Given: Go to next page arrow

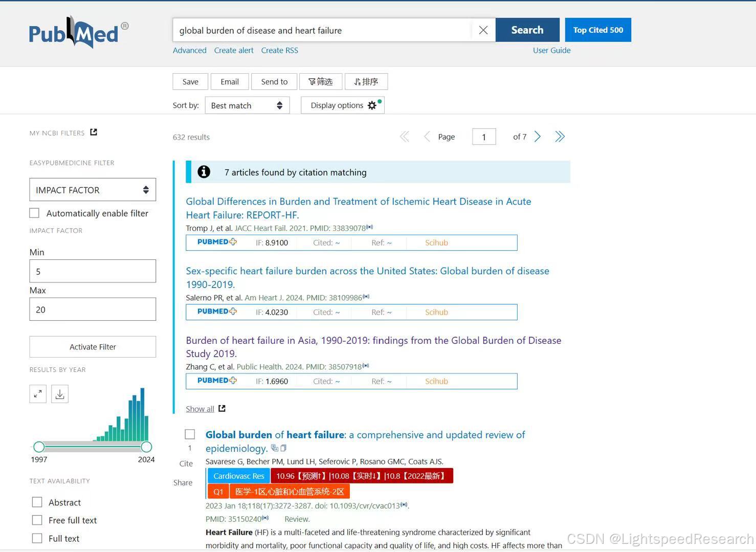Looking at the screenshot, I should 538,137.
